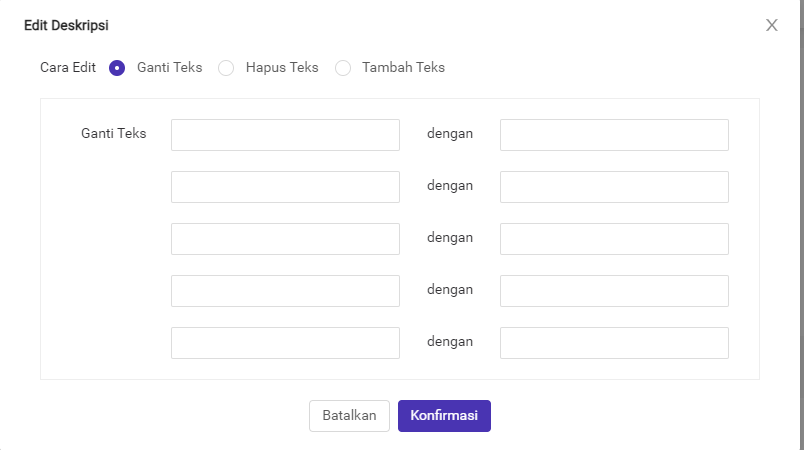Close the Edit Deskripsi dialog
804x450 pixels.
771,25
